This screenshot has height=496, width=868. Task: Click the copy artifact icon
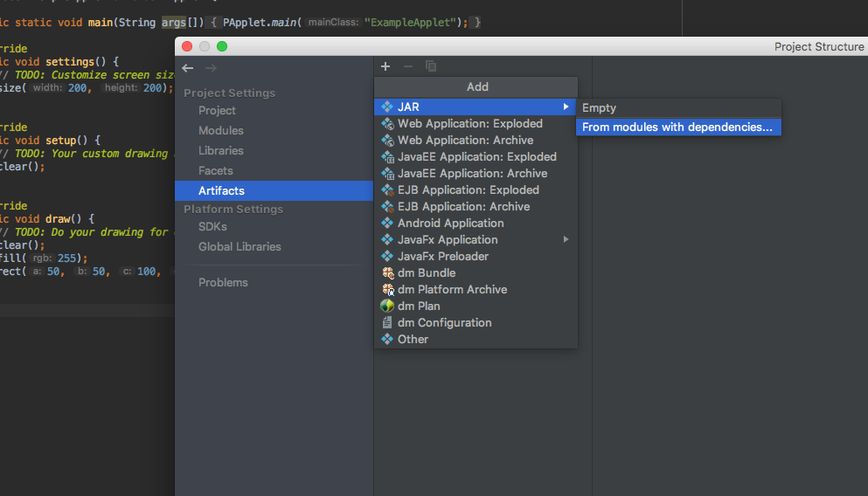(x=430, y=66)
